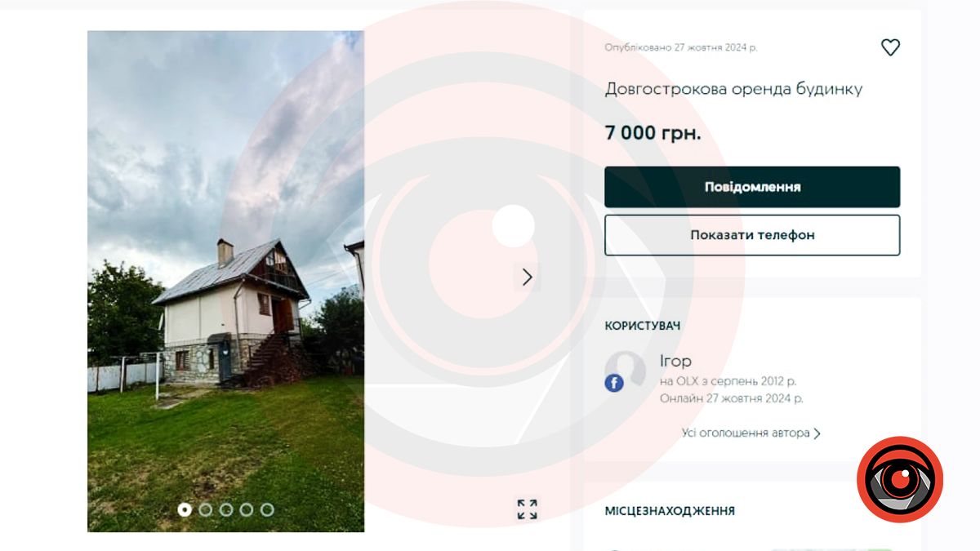Image resolution: width=980 pixels, height=551 pixels.
Task: Open 'Усі оголошення автора' link
Action: tap(746, 433)
